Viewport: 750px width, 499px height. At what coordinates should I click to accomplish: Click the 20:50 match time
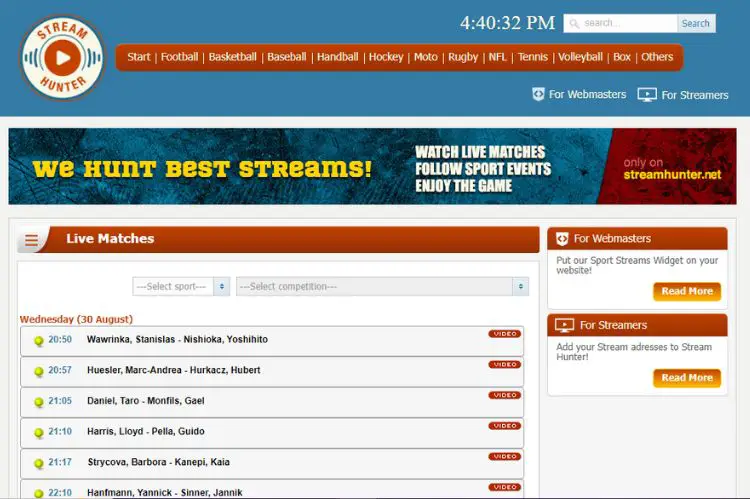point(60,339)
